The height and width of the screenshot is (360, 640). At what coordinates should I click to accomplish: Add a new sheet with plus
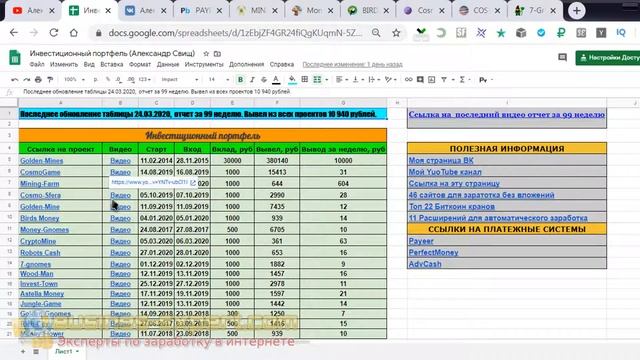23,351
